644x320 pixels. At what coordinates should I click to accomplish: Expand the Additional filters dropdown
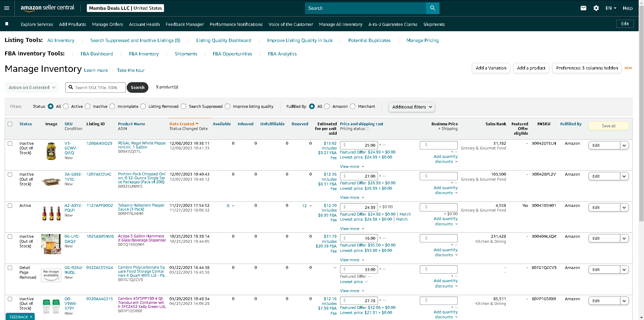tap(412, 107)
